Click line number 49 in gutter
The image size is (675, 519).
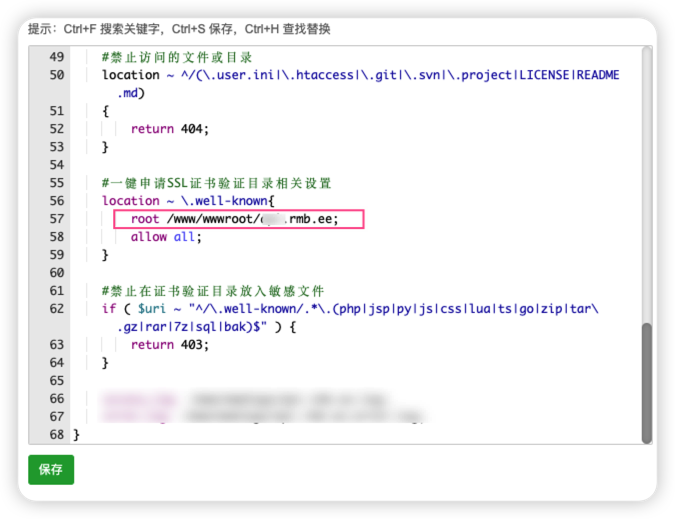coord(56,57)
